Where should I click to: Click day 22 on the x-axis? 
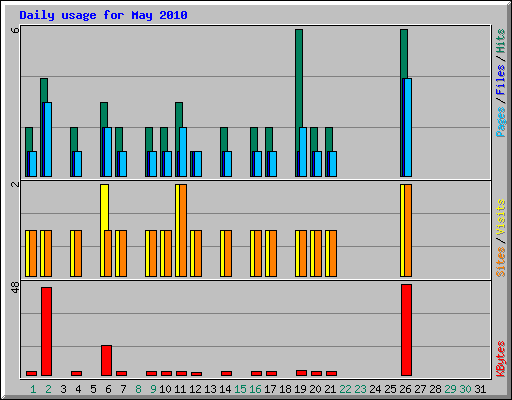click(x=345, y=389)
